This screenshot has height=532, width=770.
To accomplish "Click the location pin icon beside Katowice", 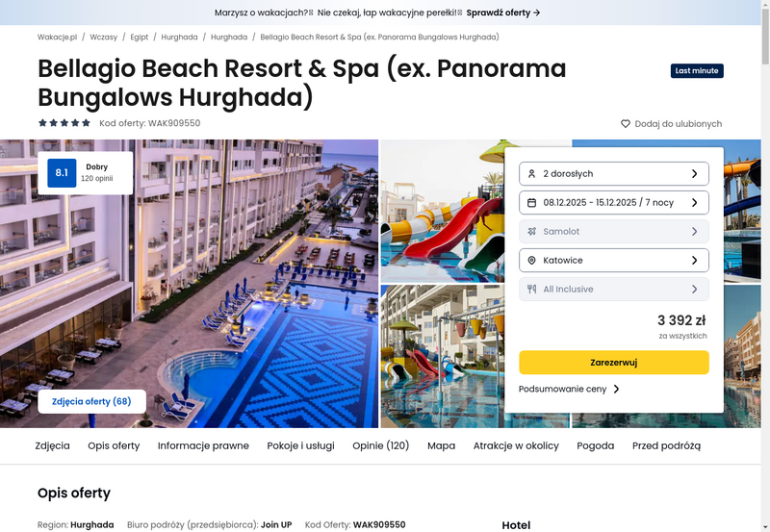I will click(531, 260).
